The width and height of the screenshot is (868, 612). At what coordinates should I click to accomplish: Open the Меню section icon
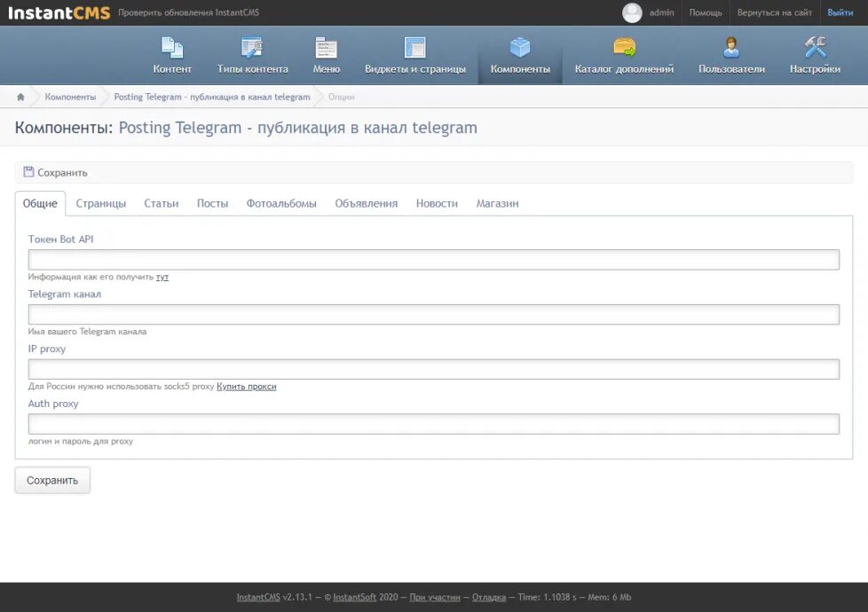click(326, 48)
